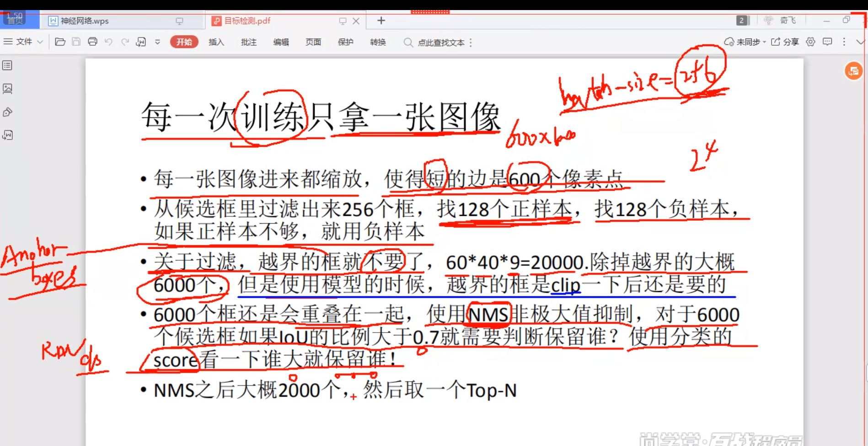The image size is (868, 446).
Task: Open the thumbnail image panel in sidebar
Action: pos(7,89)
